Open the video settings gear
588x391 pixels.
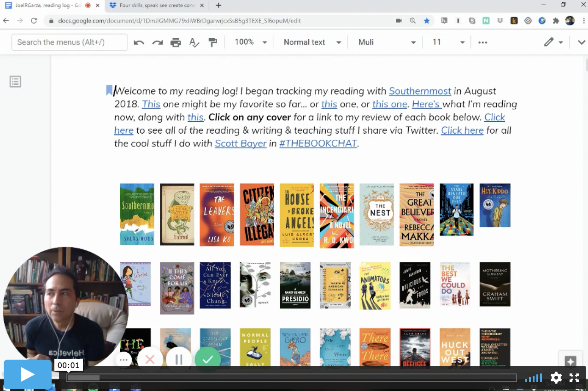[x=556, y=378]
